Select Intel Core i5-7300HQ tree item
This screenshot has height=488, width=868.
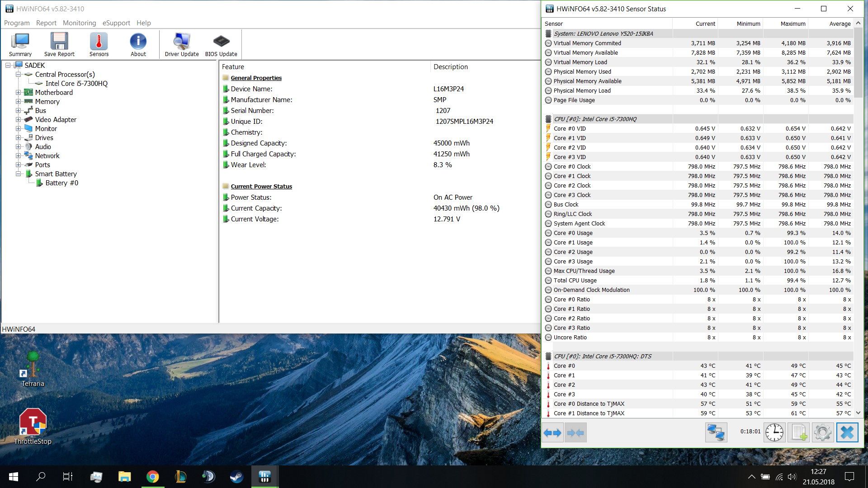point(76,83)
